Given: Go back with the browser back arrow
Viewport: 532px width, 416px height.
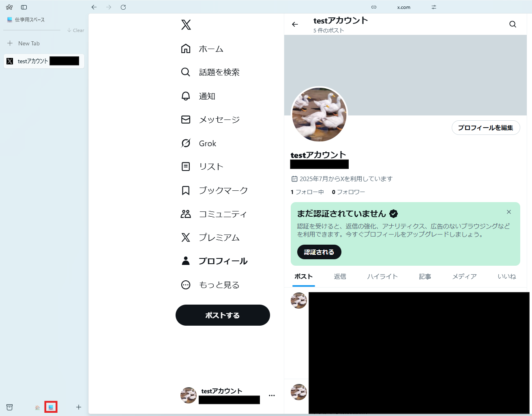Looking at the screenshot, I should click(94, 7).
